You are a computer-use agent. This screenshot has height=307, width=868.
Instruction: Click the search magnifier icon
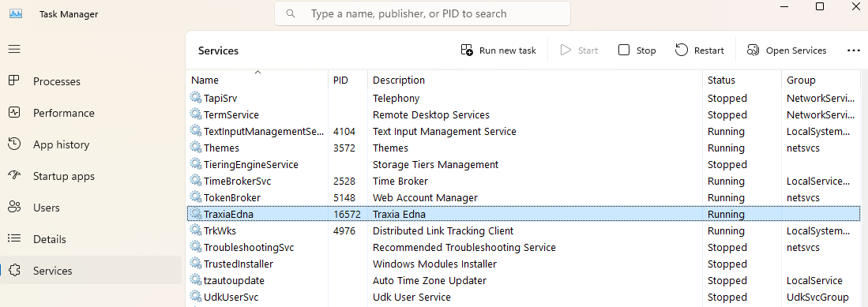tap(291, 13)
